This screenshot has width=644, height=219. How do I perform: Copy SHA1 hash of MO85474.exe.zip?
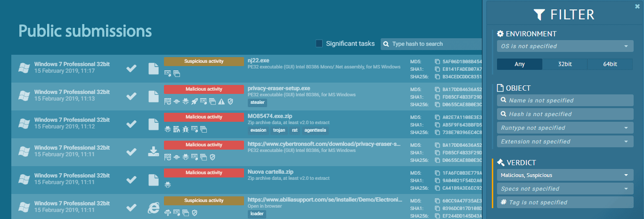click(438, 124)
